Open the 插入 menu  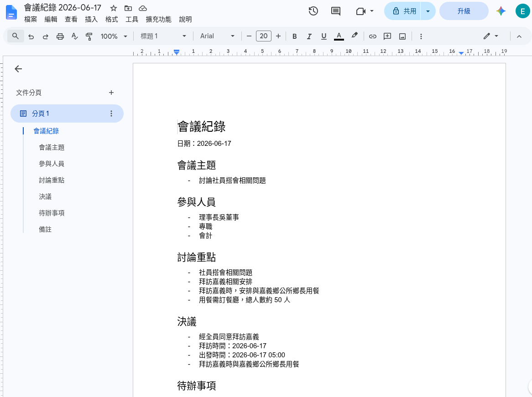(91, 19)
